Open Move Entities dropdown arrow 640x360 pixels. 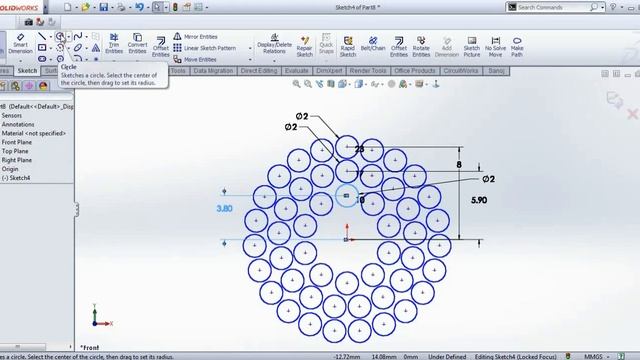(250, 60)
